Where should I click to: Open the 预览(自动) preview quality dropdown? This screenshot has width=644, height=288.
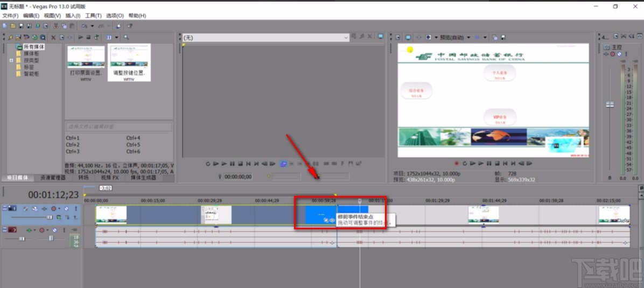tap(468, 37)
